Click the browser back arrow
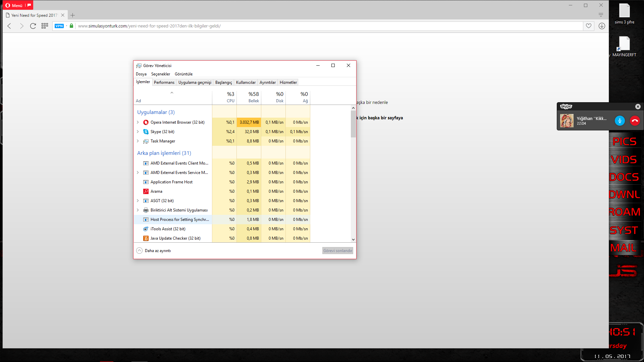Viewport: 644px width, 362px height. (x=9, y=26)
